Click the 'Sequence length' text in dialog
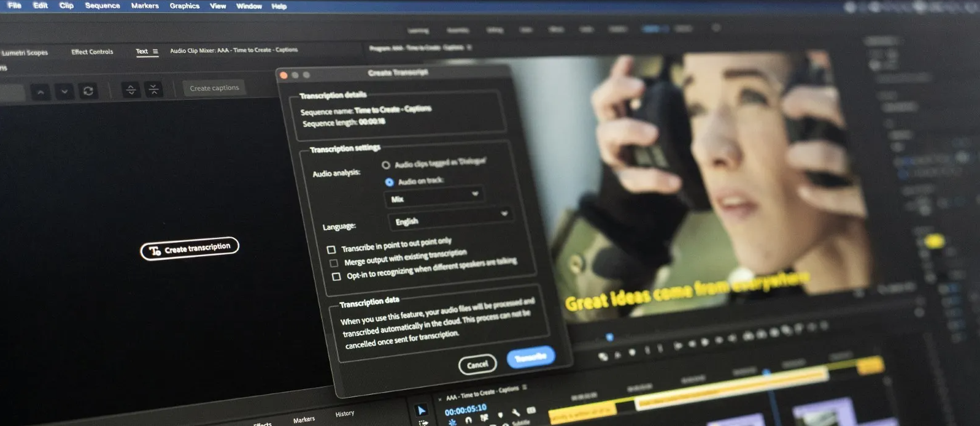The height and width of the screenshot is (426, 980). [344, 123]
